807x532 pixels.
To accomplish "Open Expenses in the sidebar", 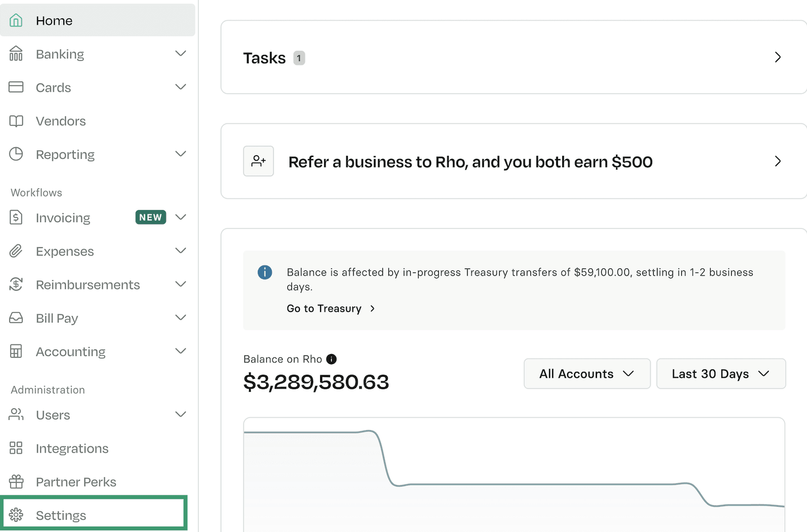I will click(x=65, y=251).
